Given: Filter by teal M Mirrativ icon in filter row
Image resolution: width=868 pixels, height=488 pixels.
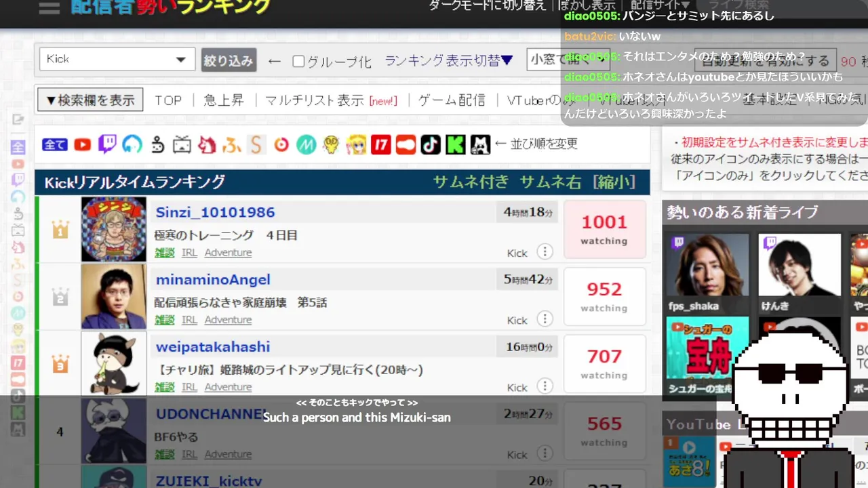Looking at the screenshot, I should click(307, 144).
